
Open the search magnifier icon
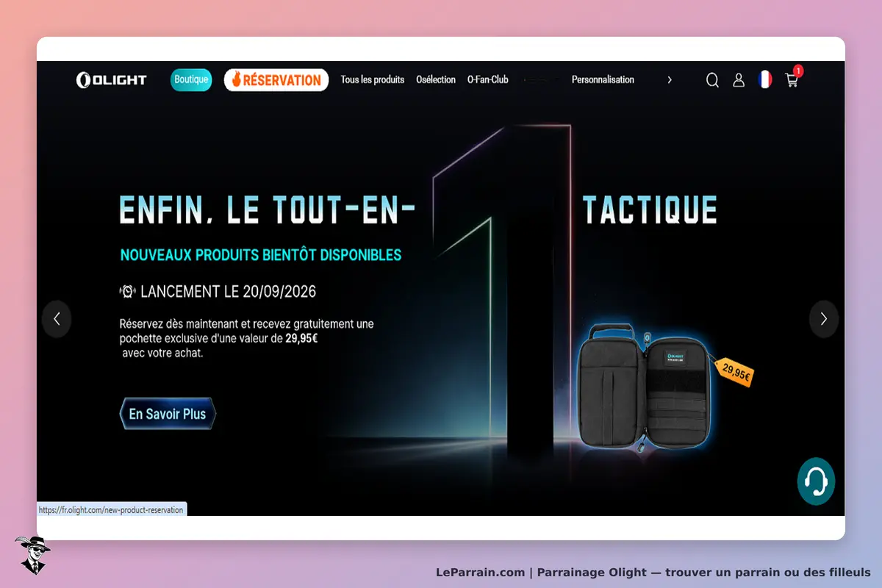pyautogui.click(x=712, y=80)
